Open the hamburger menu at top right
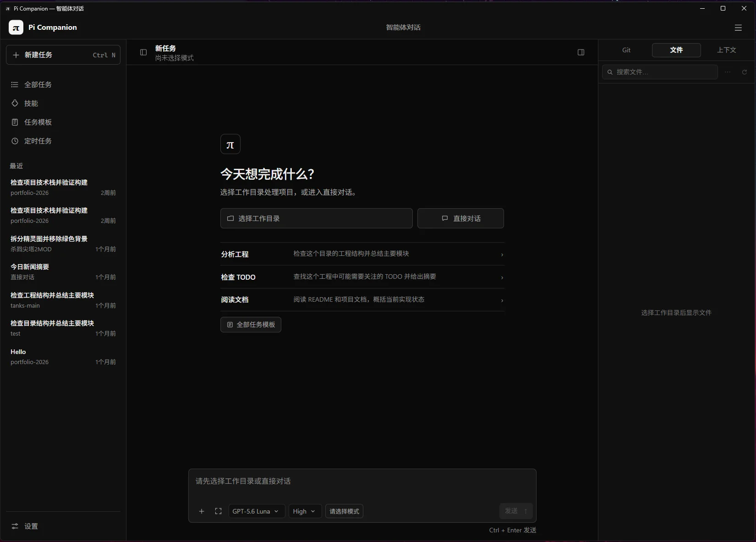Screen dimensions: 756x542 (x=738, y=28)
